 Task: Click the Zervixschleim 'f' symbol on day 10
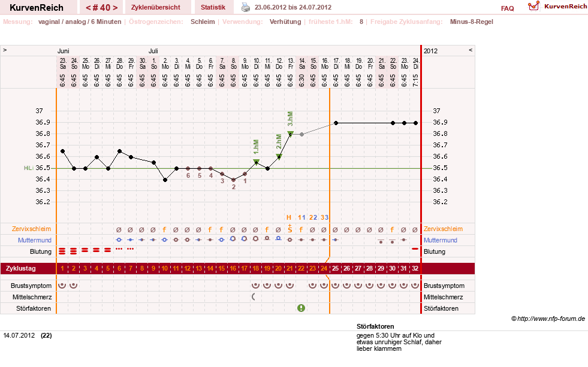[x=165, y=229]
